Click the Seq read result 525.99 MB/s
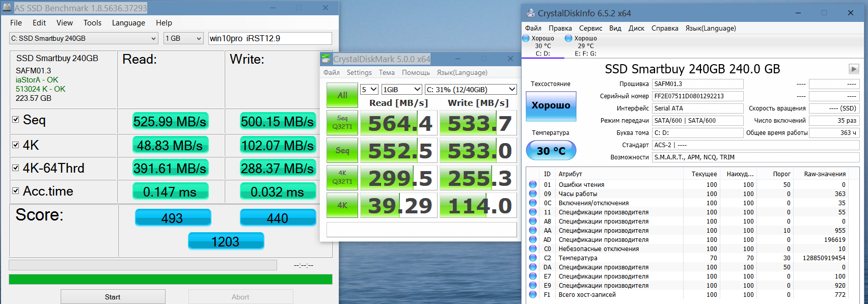This screenshot has height=304, width=868. [170, 121]
